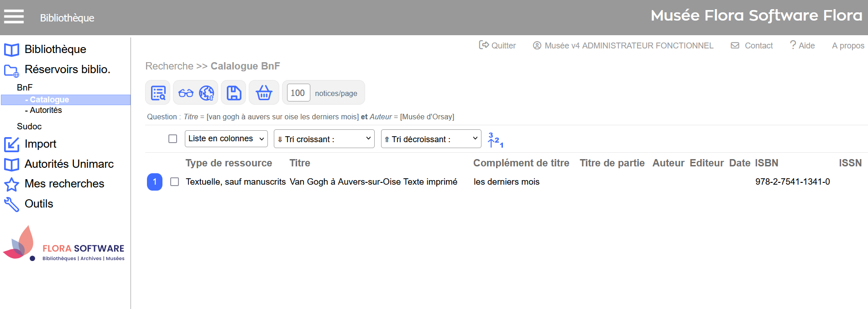Click the notices per page field
The height and width of the screenshot is (309, 868).
coord(298,93)
